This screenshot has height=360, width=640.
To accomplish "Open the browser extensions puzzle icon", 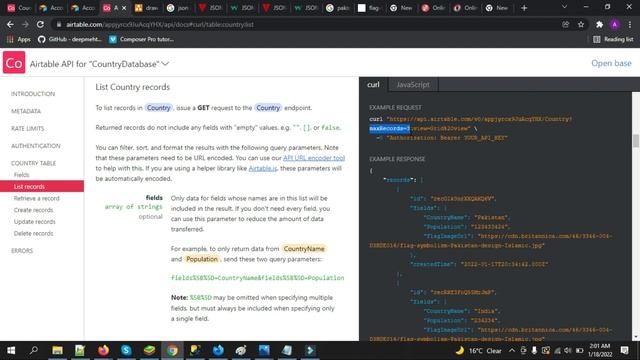I will click(599, 24).
